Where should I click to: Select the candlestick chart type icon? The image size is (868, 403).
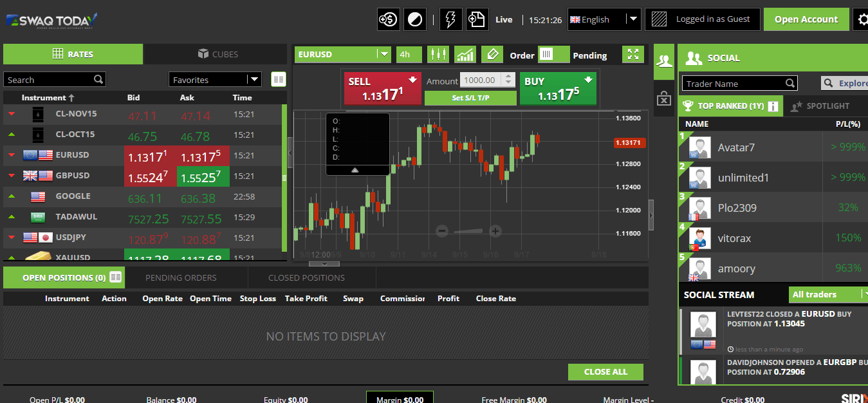tap(438, 55)
